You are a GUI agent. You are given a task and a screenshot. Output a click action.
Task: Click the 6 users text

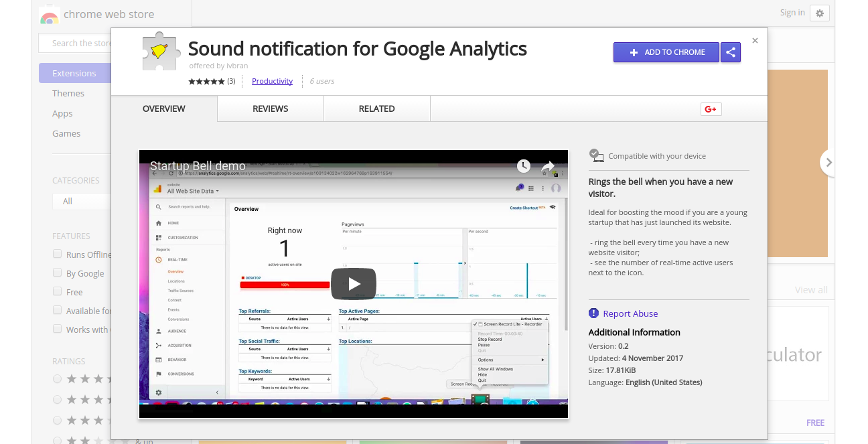(x=322, y=81)
